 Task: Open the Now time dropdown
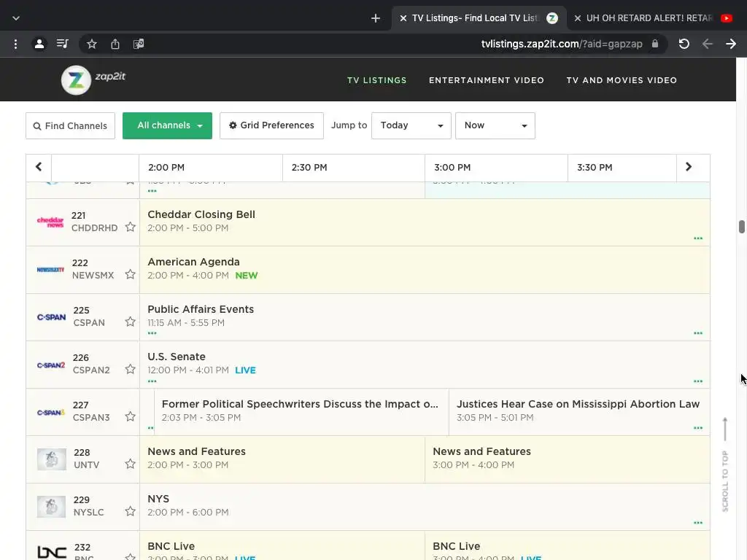495,125
